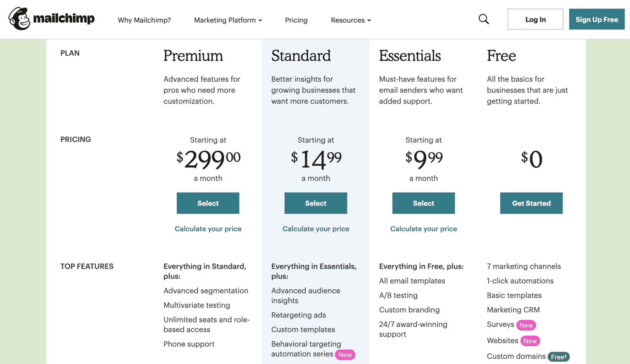Select the Essentials plan

tap(423, 203)
